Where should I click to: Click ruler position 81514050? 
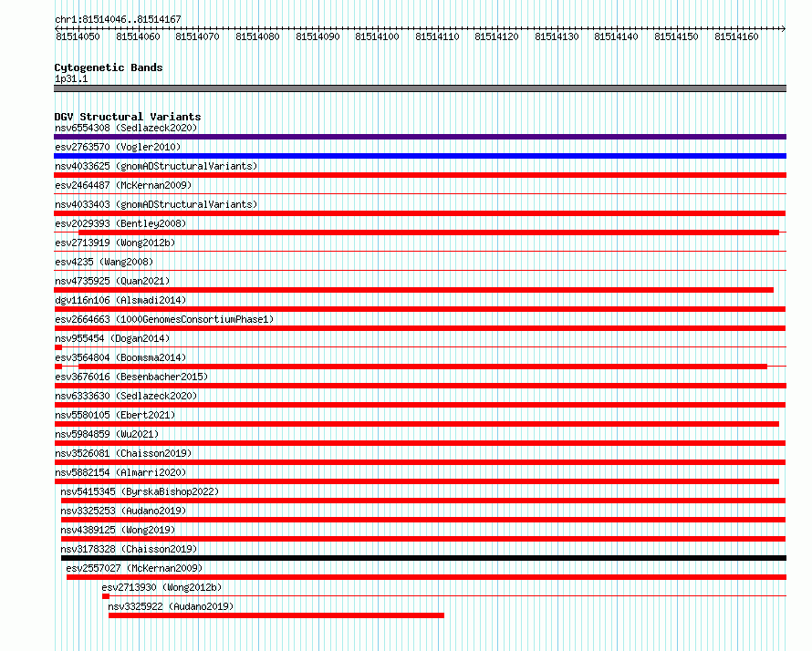(x=78, y=36)
